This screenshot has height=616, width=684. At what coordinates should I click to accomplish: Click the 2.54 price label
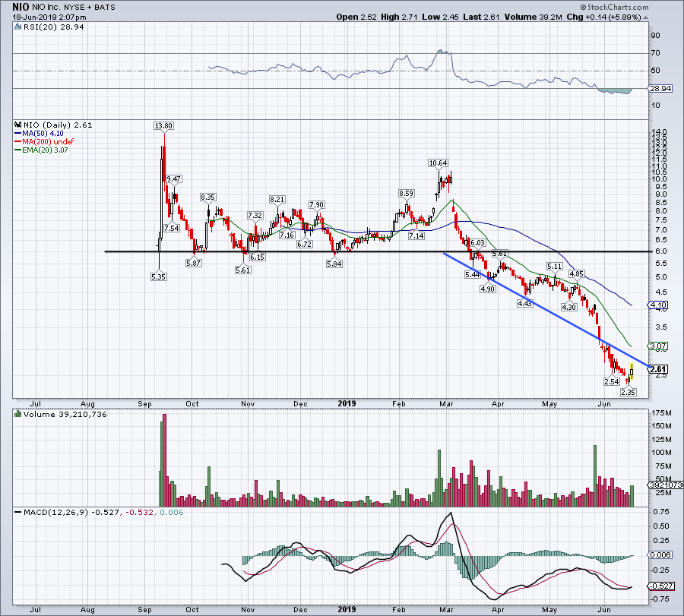coord(612,381)
